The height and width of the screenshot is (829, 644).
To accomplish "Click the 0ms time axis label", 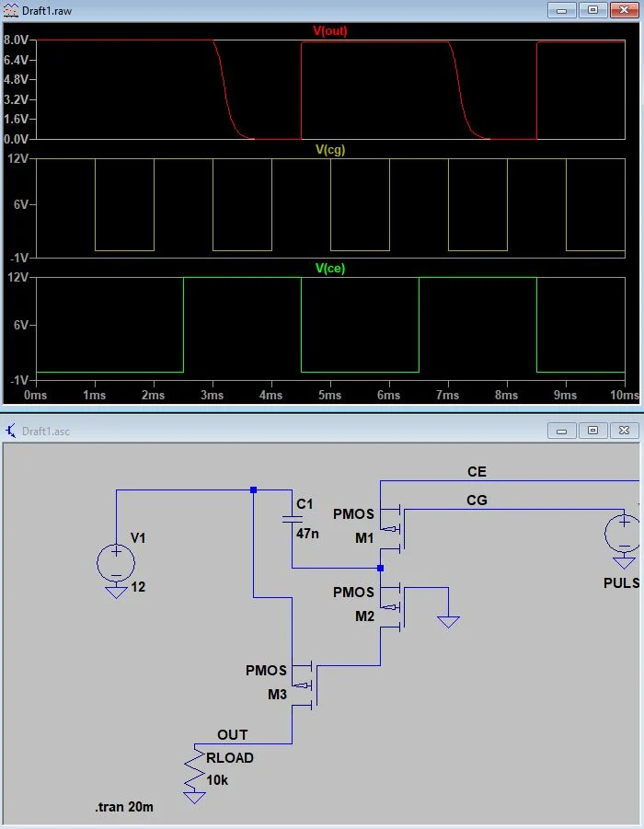I will point(36,396).
